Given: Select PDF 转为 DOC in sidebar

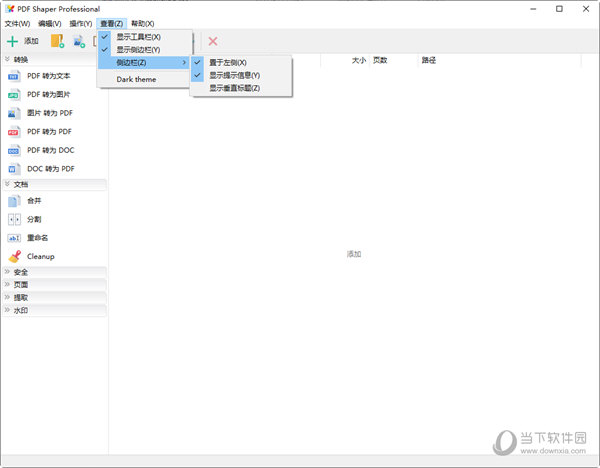Looking at the screenshot, I should point(51,150).
